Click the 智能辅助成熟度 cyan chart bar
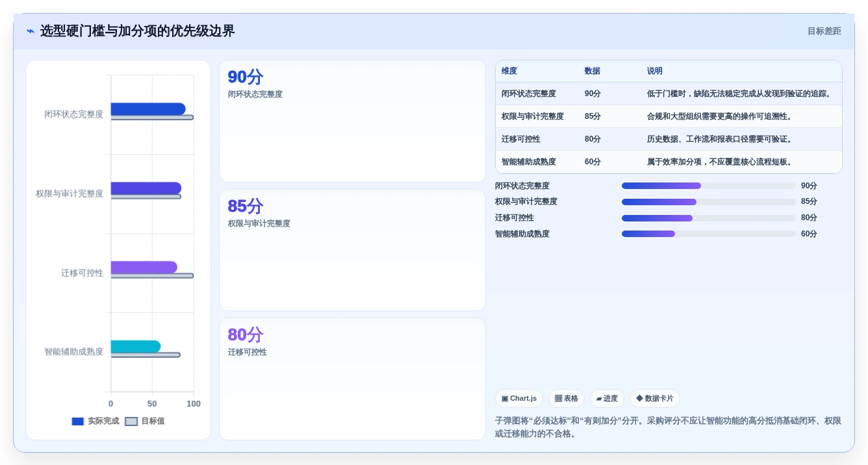The image size is (868, 465). 136,346
